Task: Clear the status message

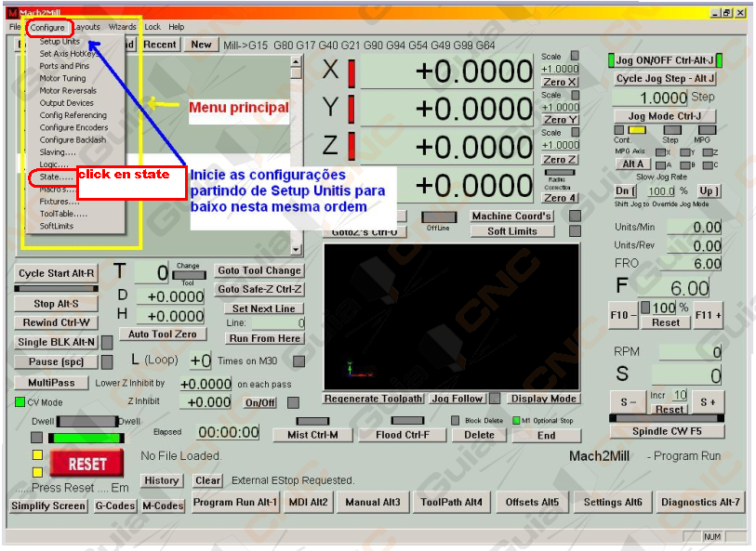Action: coord(207,480)
